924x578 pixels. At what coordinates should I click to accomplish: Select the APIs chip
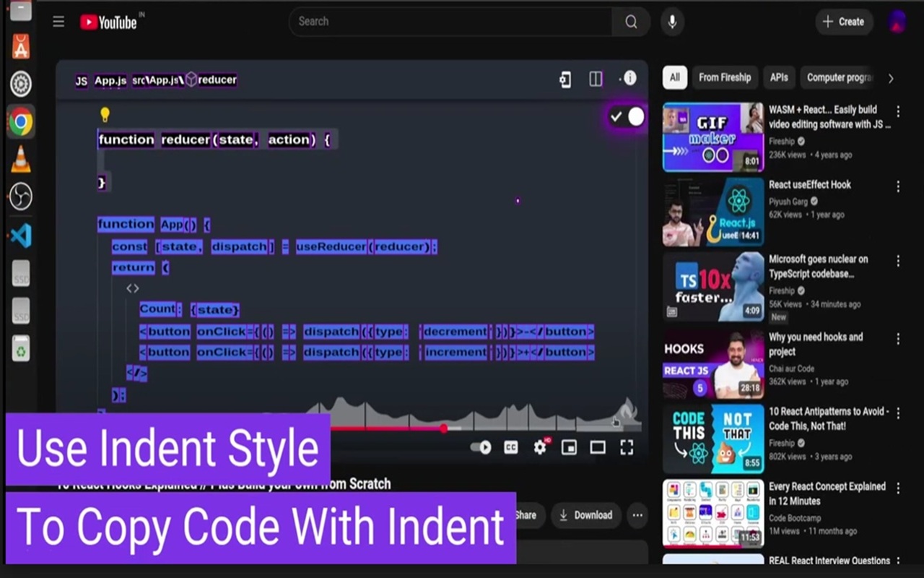tap(779, 77)
